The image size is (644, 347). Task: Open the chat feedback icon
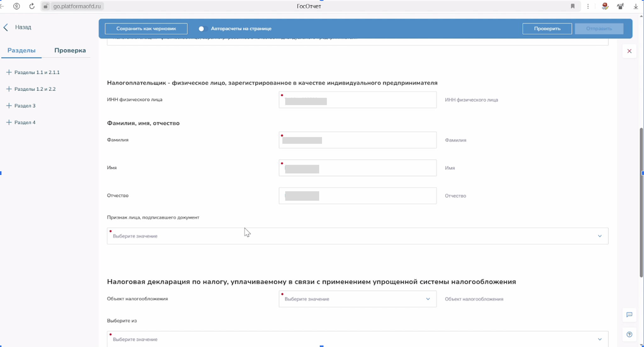(x=629, y=315)
